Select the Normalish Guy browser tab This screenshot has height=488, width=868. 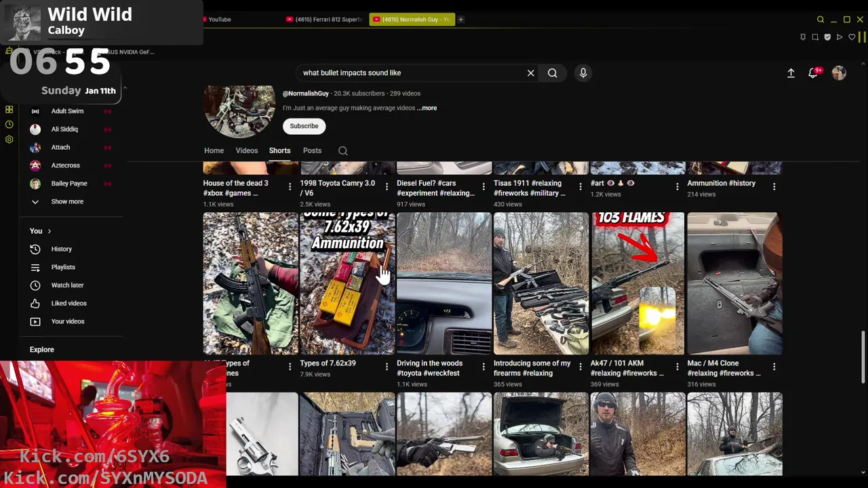(412, 19)
